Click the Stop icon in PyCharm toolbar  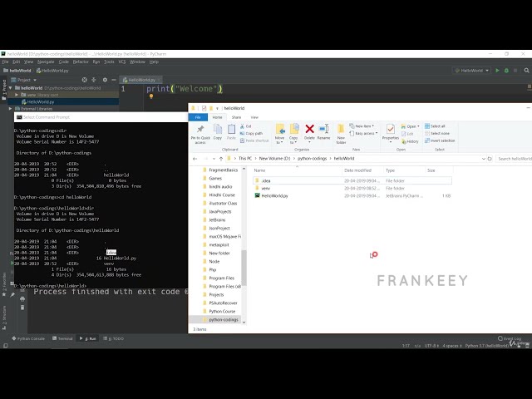click(515, 71)
